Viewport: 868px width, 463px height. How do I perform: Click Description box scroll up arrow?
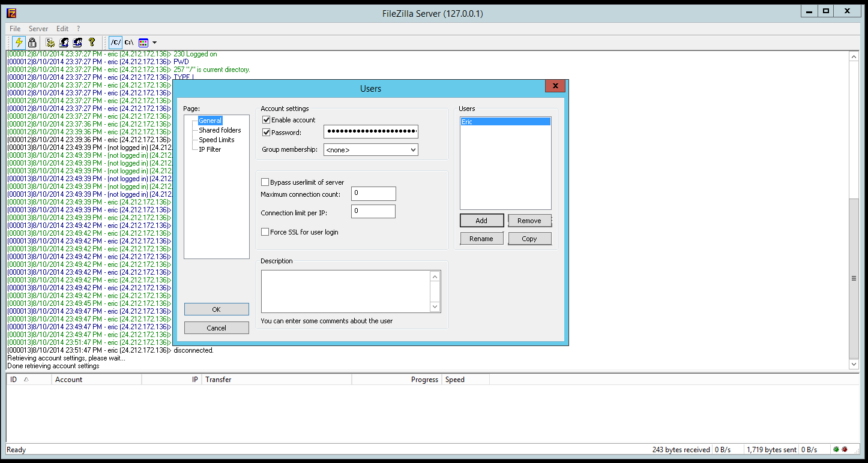click(435, 276)
